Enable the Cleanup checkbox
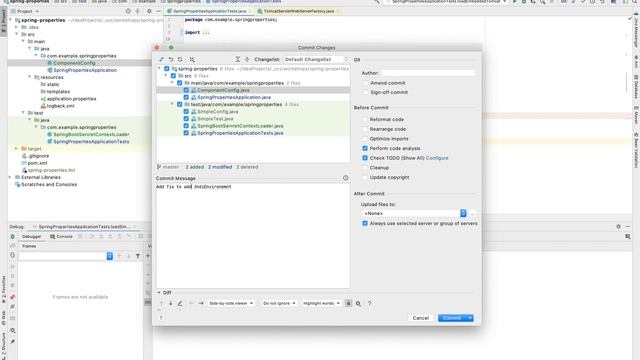This screenshot has height=360, width=640. pyautogui.click(x=365, y=168)
